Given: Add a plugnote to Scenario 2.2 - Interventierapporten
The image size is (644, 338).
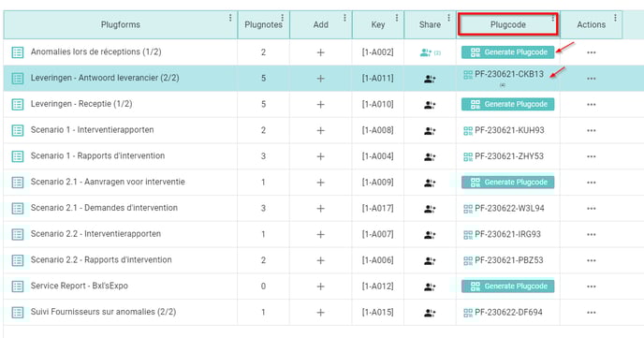Looking at the screenshot, I should (x=321, y=234).
